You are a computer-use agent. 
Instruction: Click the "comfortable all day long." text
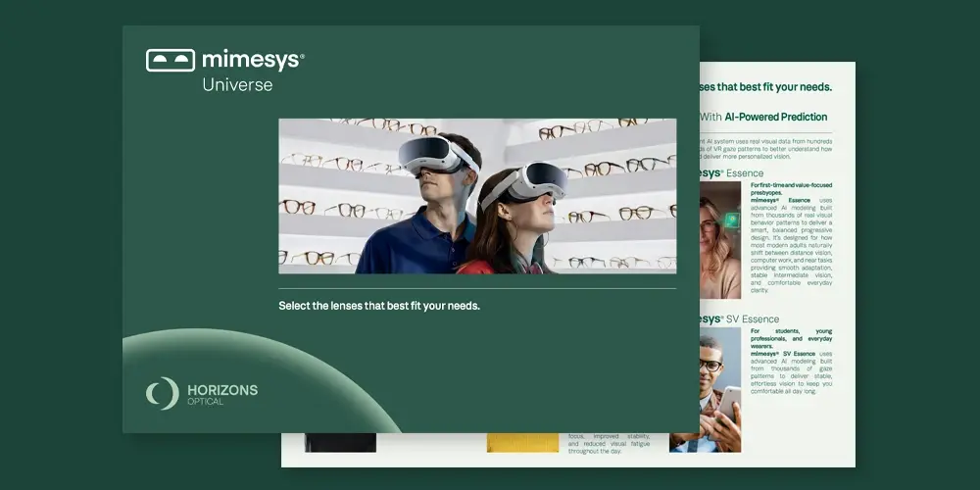(783, 391)
